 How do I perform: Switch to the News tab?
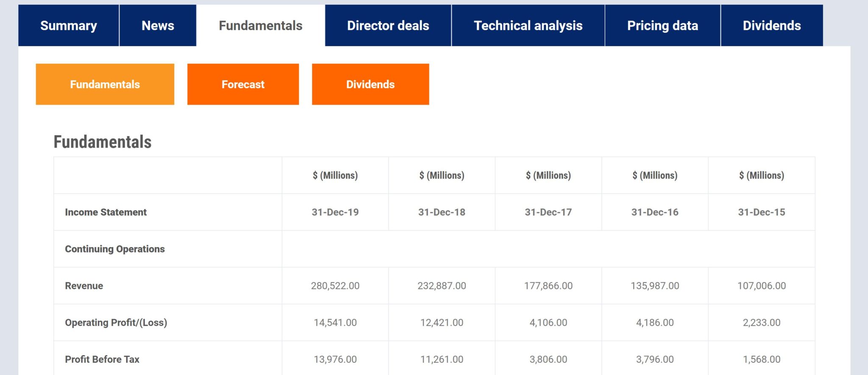(158, 25)
